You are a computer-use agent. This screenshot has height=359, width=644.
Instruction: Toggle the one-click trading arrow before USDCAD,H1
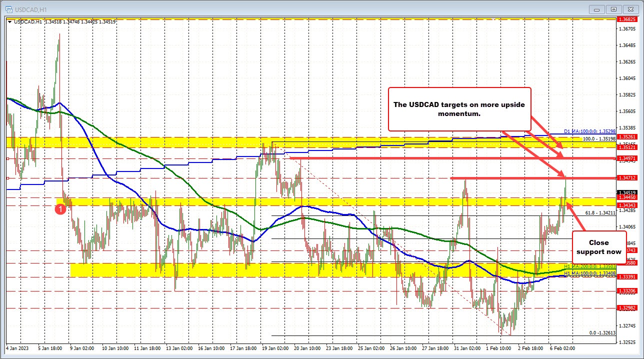(x=10, y=22)
